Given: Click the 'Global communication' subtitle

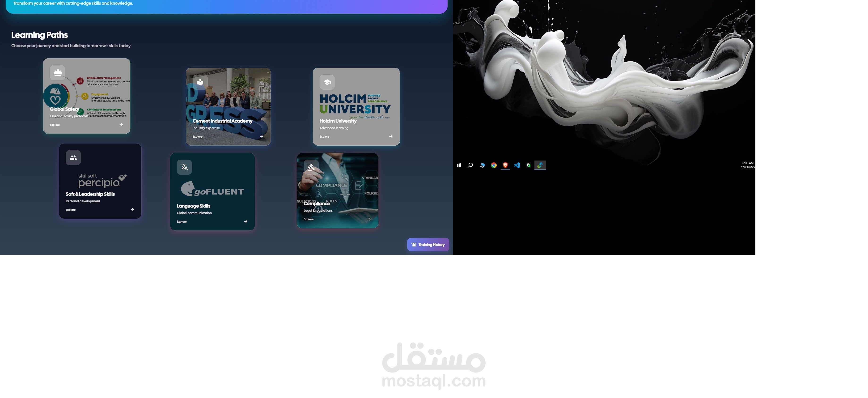Looking at the screenshot, I should [194, 213].
